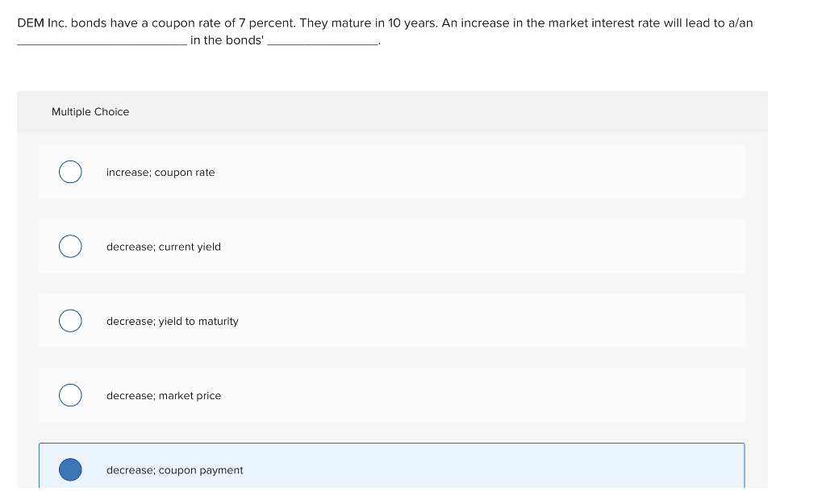Click the empty radio circle beside 'decrease; current yield'

70,246
